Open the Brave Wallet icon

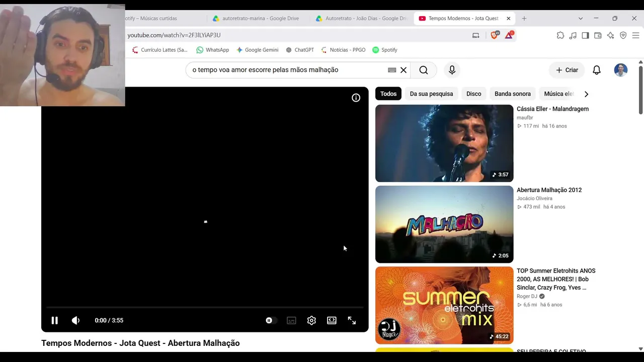point(598,35)
